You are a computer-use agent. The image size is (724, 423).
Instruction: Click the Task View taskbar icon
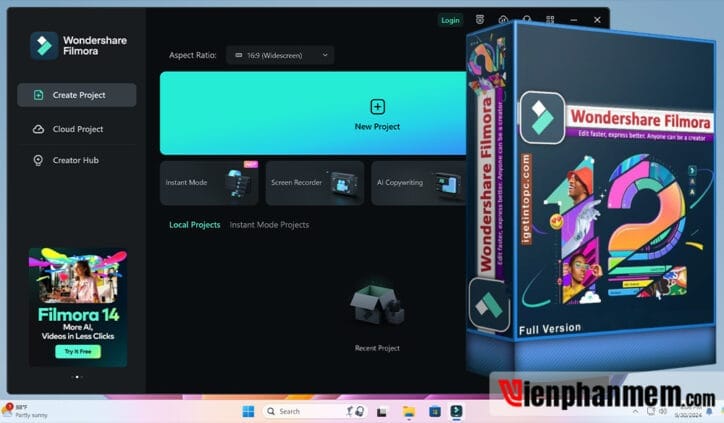(x=382, y=412)
